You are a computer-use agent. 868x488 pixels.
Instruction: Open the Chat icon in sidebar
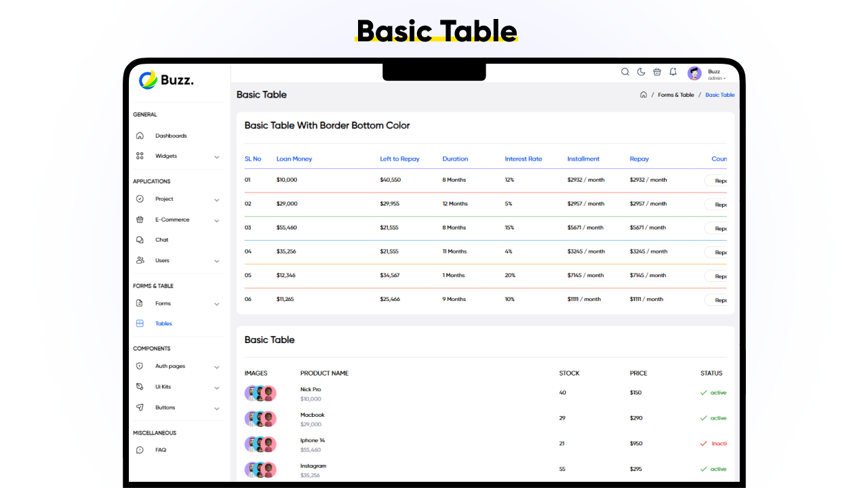140,239
